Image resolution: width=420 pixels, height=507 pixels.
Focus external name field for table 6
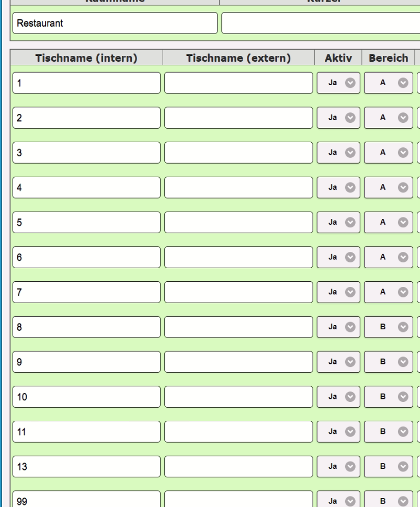tap(239, 257)
